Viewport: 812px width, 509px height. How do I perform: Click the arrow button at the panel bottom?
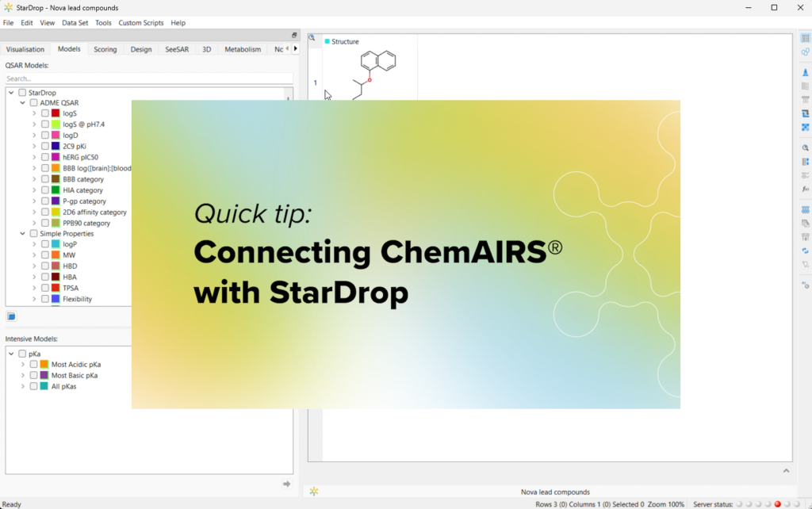[285, 484]
